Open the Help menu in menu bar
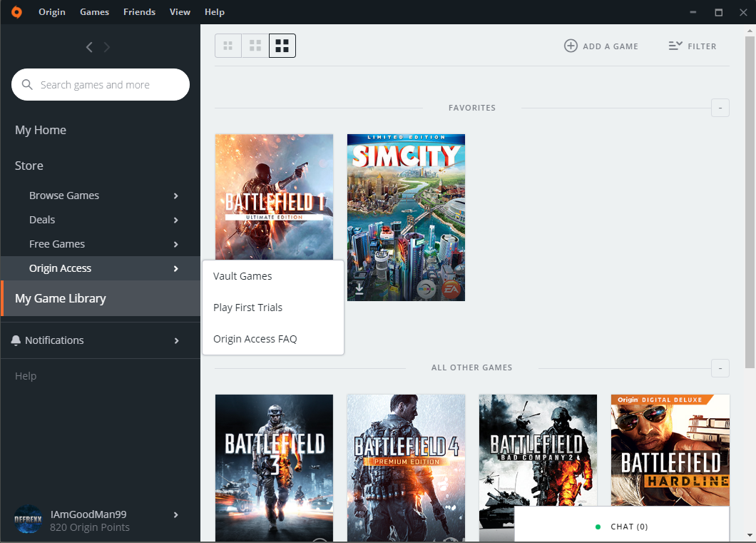This screenshot has width=756, height=543. 215,12
